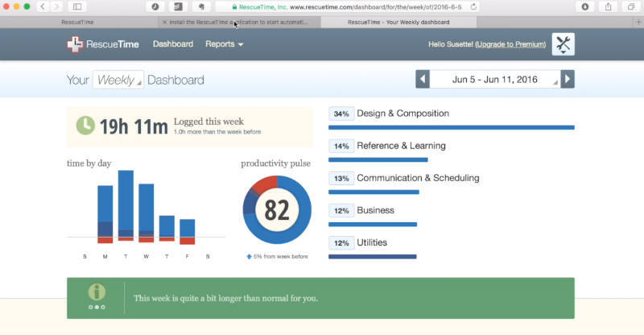This screenshot has width=644, height=335.
Task: Click Safari forward navigation button
Action: (x=56, y=6)
